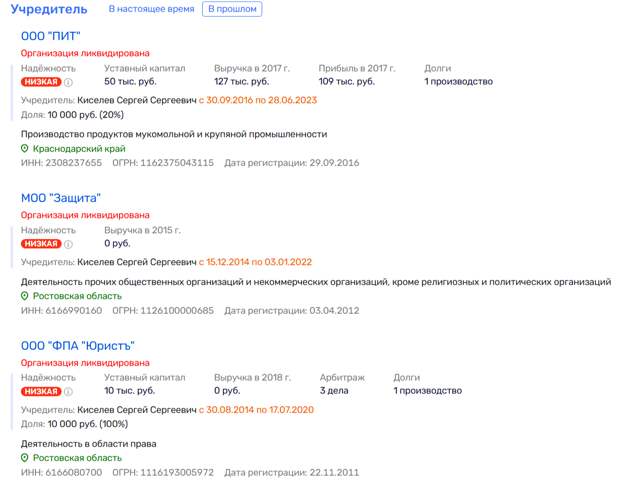Image resolution: width=620 pixels, height=482 pixels.
Task: Click info icon beside ООО "ФПА Юристъ" reliability badge
Action: pos(69,391)
